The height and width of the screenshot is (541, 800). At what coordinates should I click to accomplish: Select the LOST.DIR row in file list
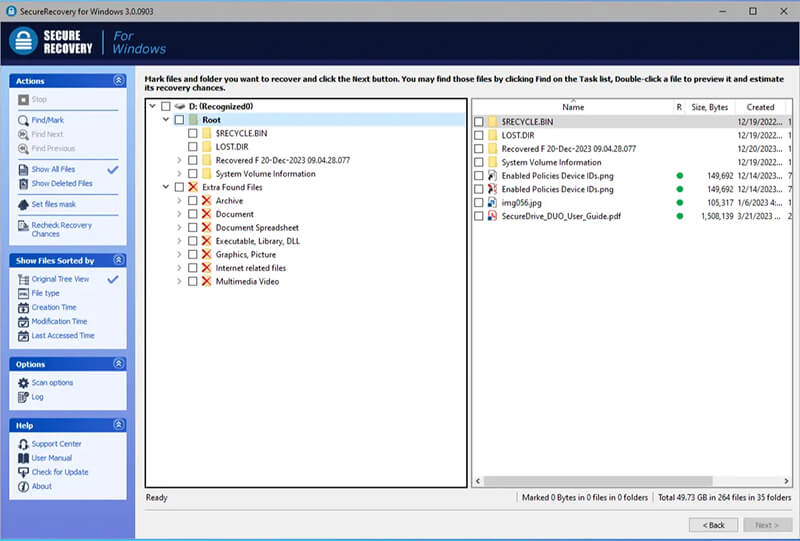pyautogui.click(x=633, y=135)
